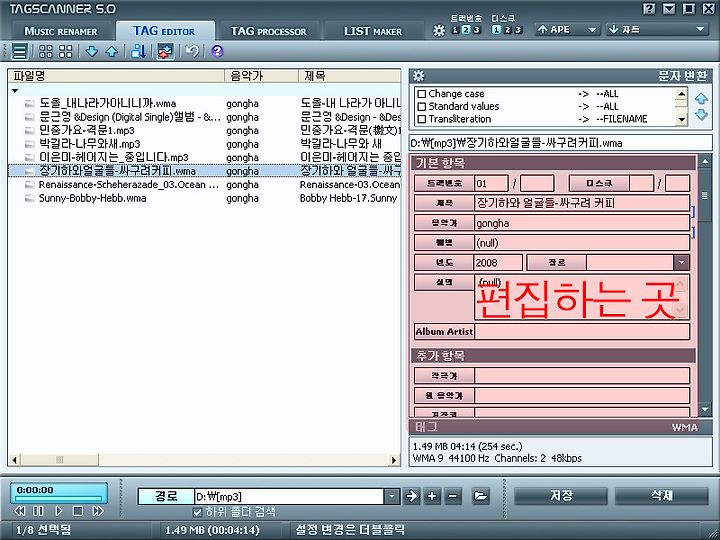Select disc number option 2
720x540 pixels.
[507, 30]
